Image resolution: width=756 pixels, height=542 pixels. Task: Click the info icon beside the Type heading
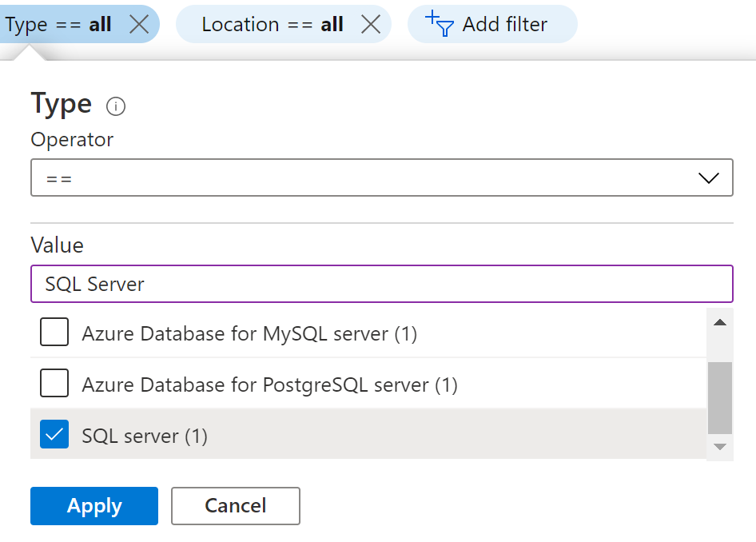[116, 106]
